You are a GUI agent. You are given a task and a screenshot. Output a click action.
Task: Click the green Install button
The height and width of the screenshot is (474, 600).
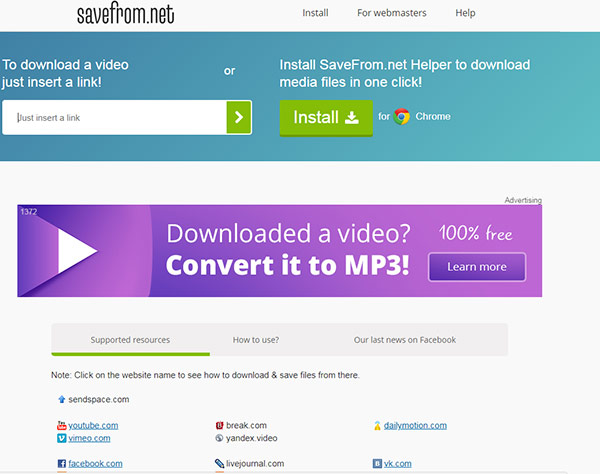click(326, 117)
